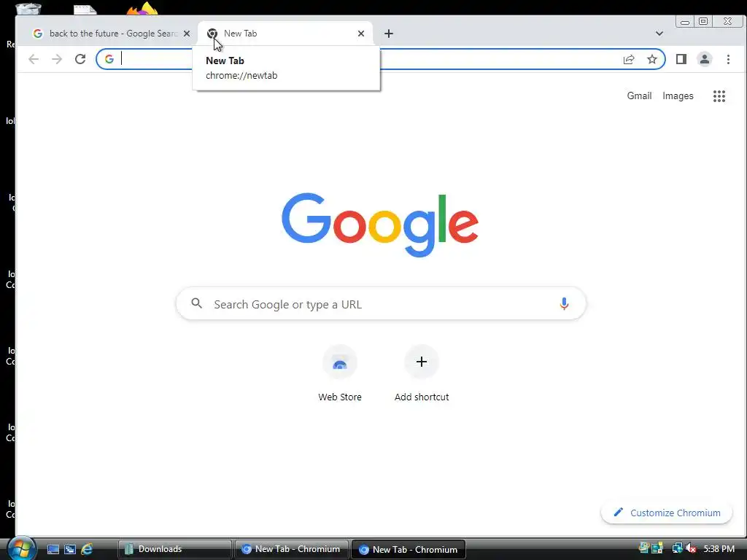Share this page via the share icon
Viewport: 747px width, 560px height.
(x=629, y=59)
